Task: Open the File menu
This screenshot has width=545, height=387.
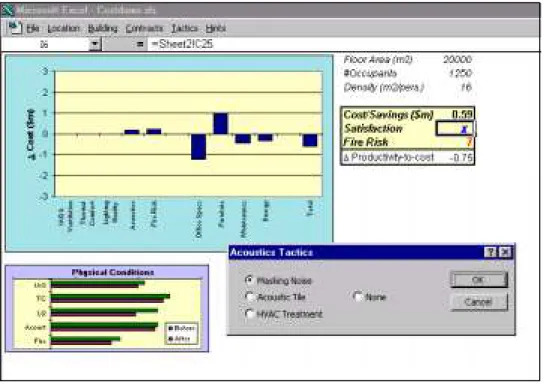Action: click(x=33, y=29)
